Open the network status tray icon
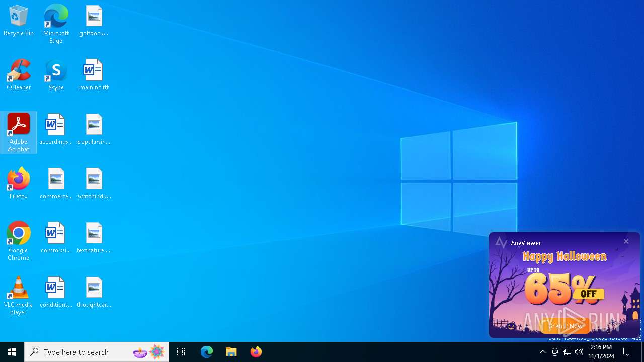 (567, 352)
